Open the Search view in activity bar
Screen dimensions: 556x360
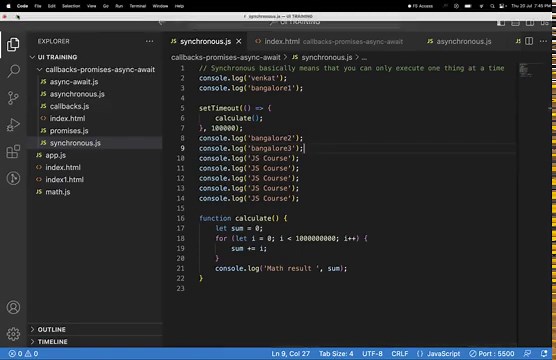13,71
